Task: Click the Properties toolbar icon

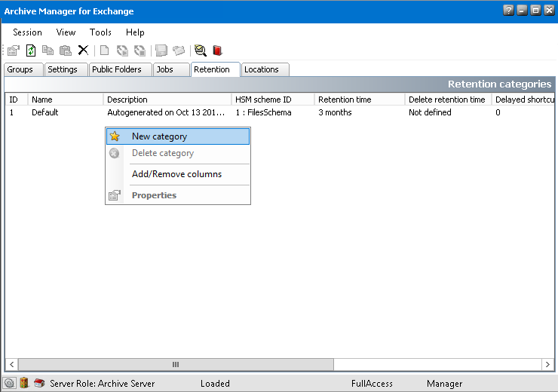Action: click(x=14, y=51)
